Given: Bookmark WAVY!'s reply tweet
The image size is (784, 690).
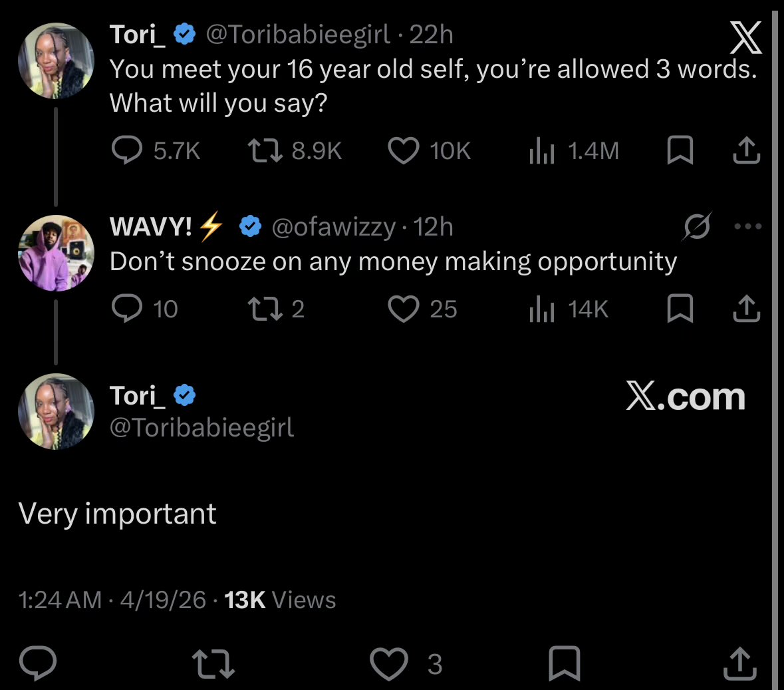Looking at the screenshot, I should click(x=680, y=308).
